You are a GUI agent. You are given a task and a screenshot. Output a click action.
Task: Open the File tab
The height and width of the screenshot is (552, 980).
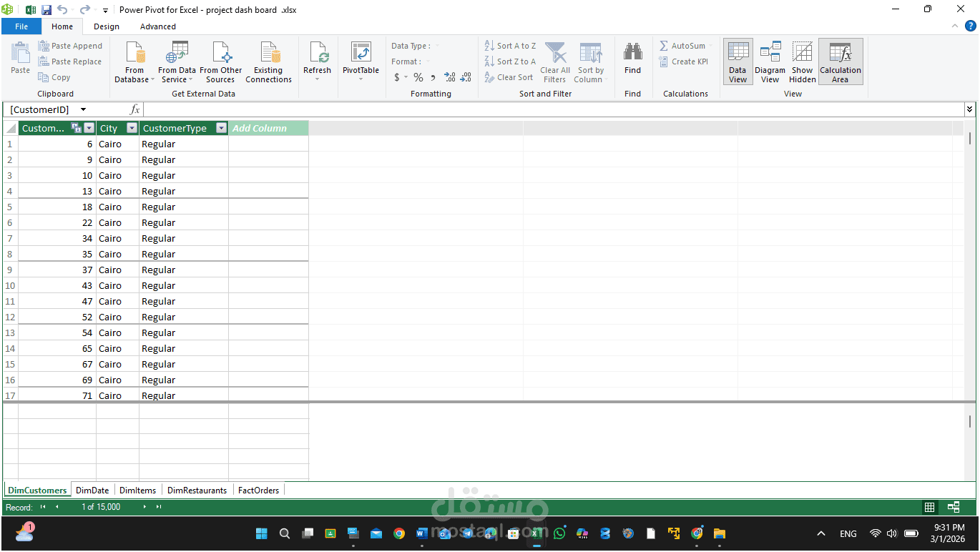[21, 26]
